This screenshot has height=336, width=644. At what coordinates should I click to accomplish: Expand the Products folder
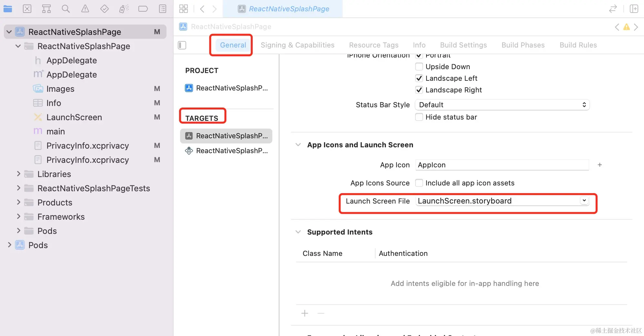(x=18, y=203)
